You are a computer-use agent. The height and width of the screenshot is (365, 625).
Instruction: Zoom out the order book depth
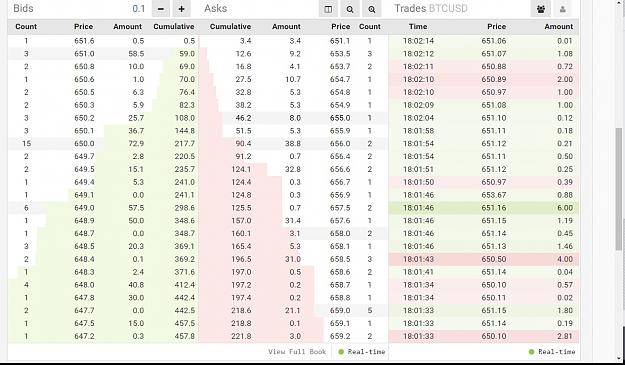tap(350, 9)
